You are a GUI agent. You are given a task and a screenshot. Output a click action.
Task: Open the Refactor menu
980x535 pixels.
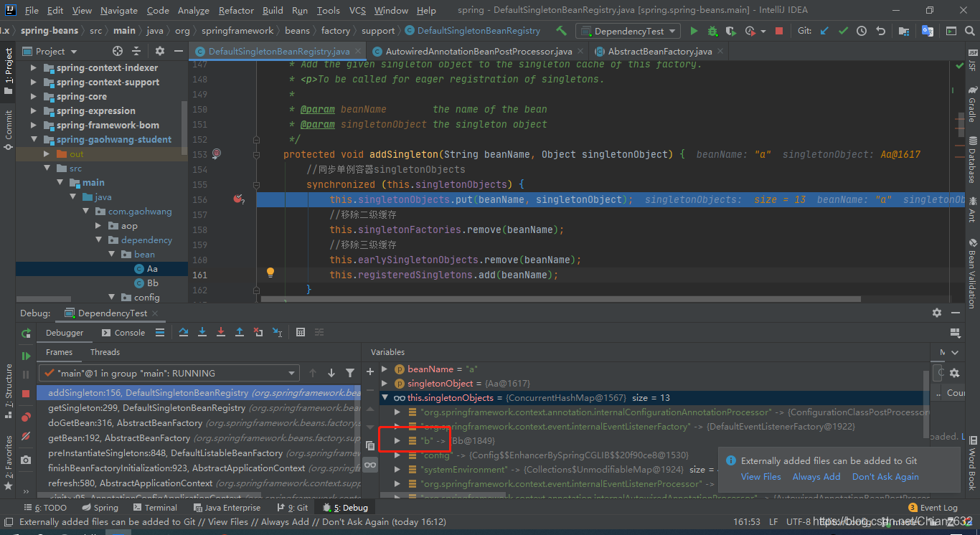coord(237,11)
